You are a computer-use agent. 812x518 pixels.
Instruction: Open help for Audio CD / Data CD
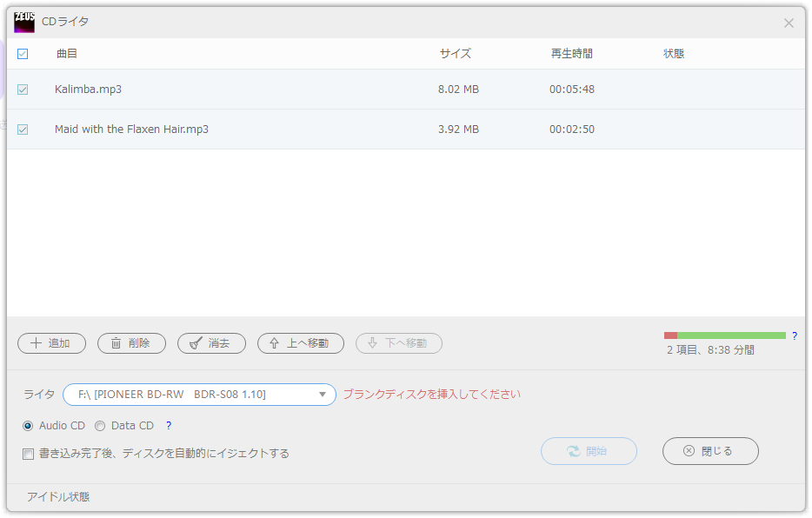[169, 425]
